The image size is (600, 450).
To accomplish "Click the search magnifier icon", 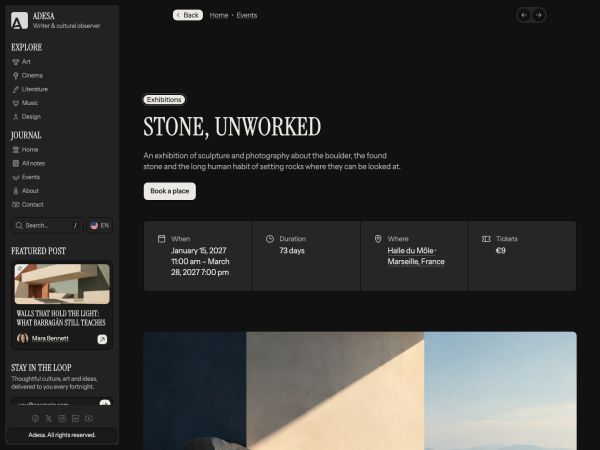I will click(x=19, y=225).
